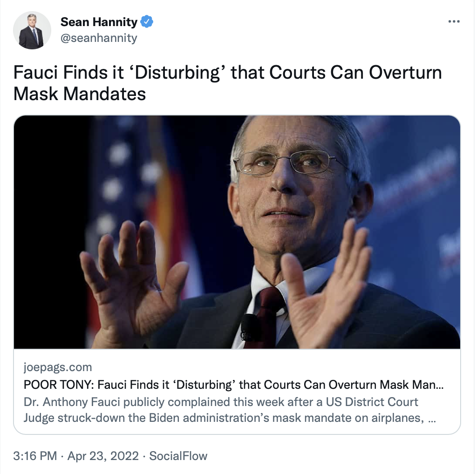Click the blue verified checkmark badge

pos(147,22)
